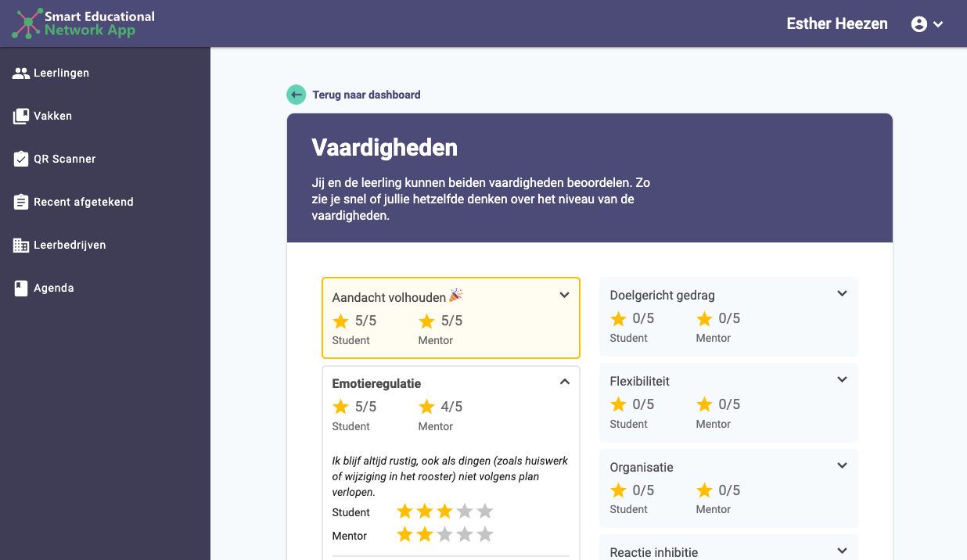967x560 pixels.
Task: Expand the Organisatie skill card
Action: pyautogui.click(x=843, y=465)
